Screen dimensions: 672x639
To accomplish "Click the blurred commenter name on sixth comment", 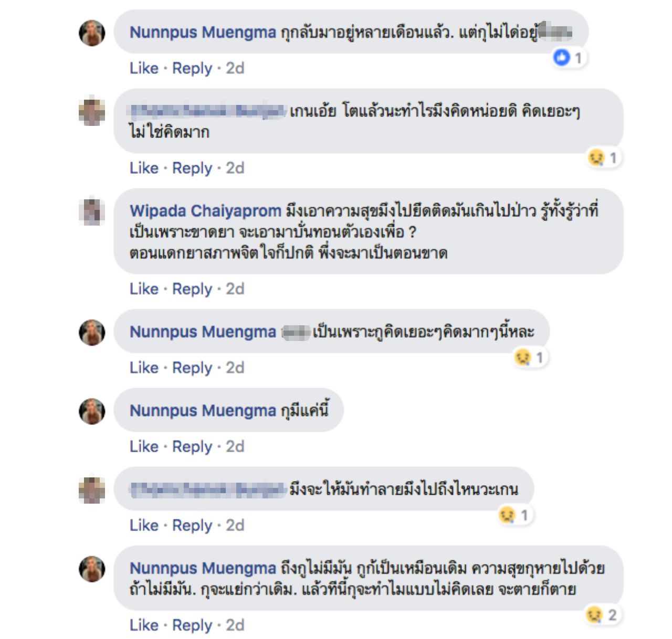I will click(x=207, y=489).
